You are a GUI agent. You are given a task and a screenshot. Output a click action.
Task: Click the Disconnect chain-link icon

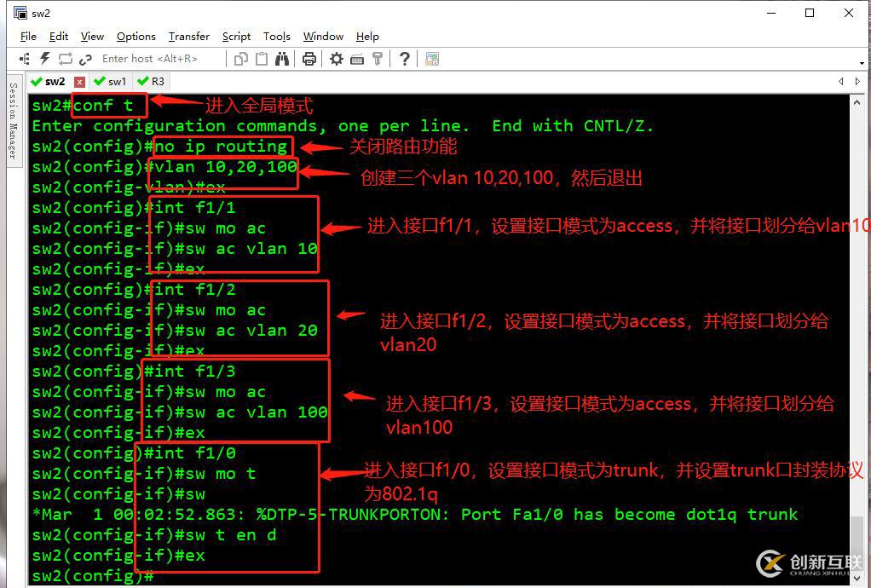(85, 59)
